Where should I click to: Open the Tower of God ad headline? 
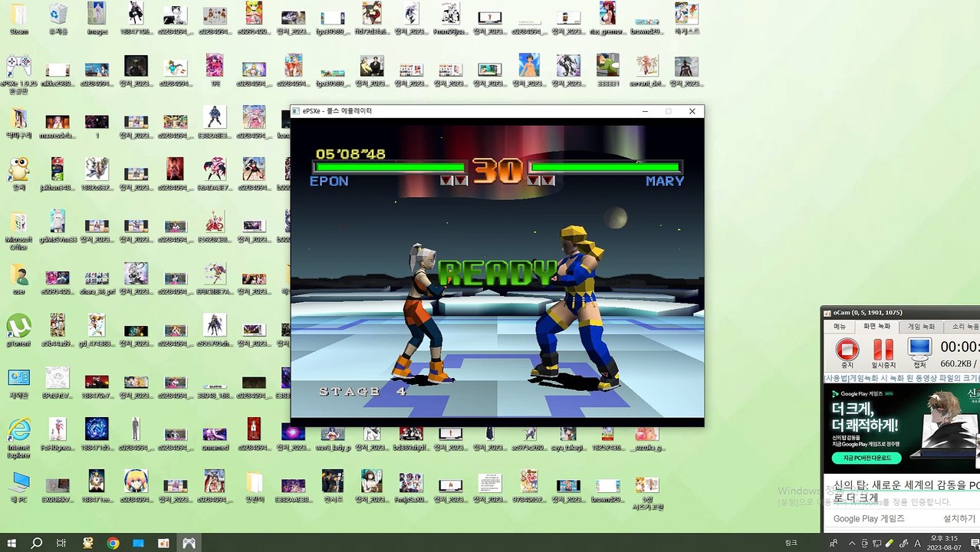pyautogui.click(x=906, y=491)
